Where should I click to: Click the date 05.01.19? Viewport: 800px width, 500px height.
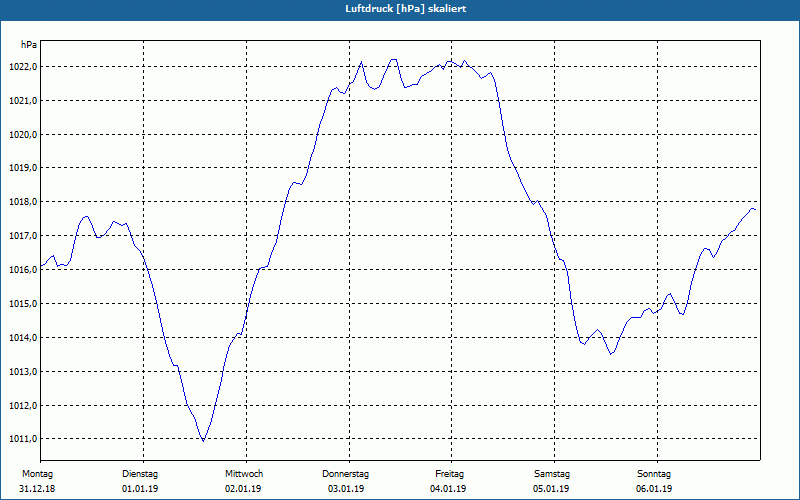point(551,489)
